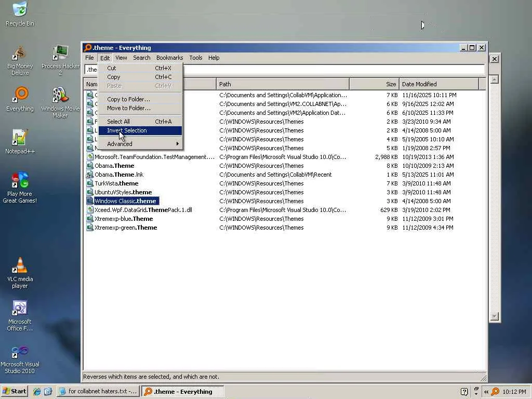Image resolution: width=532 pixels, height=399 pixels.
Task: Select the UbuntuVStyles.theme file name
Action: [123, 192]
